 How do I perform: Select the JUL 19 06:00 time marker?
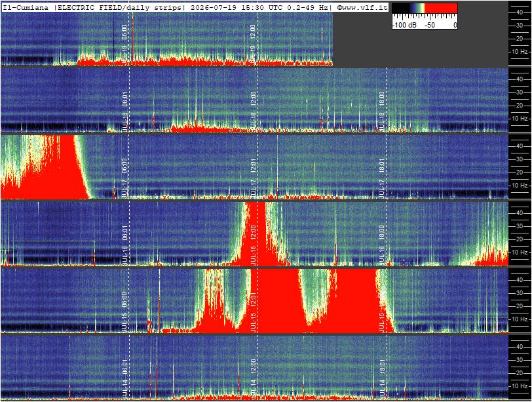coord(124,43)
